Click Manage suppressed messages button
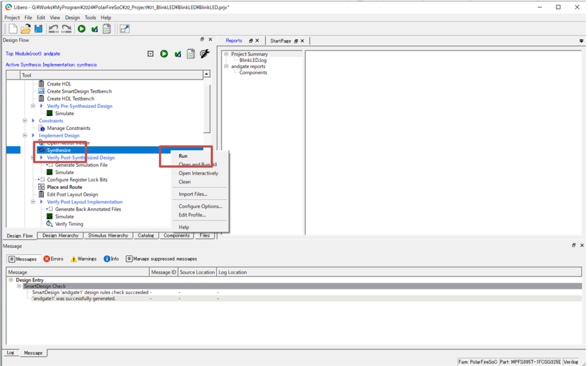Image resolution: width=588 pixels, height=366 pixels. tap(161, 259)
